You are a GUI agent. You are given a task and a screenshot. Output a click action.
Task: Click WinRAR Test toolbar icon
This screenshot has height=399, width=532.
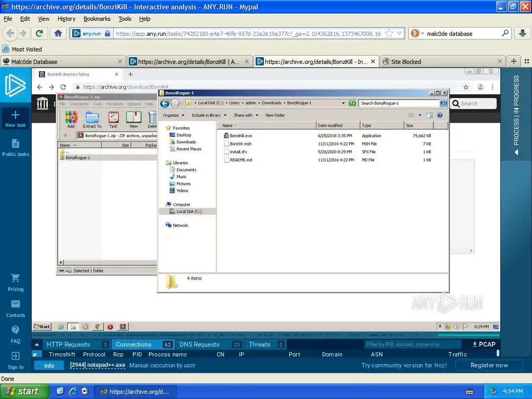[x=113, y=120]
